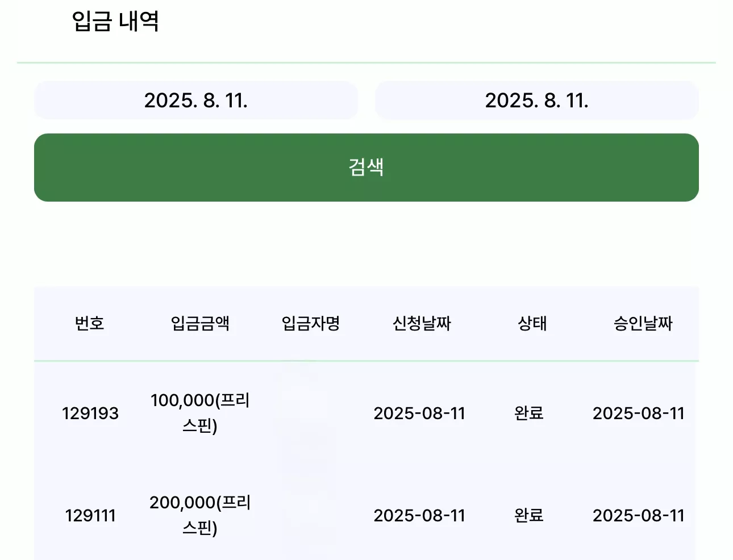Click the 입금 내역 page title
733x560 pixels.
(x=115, y=22)
